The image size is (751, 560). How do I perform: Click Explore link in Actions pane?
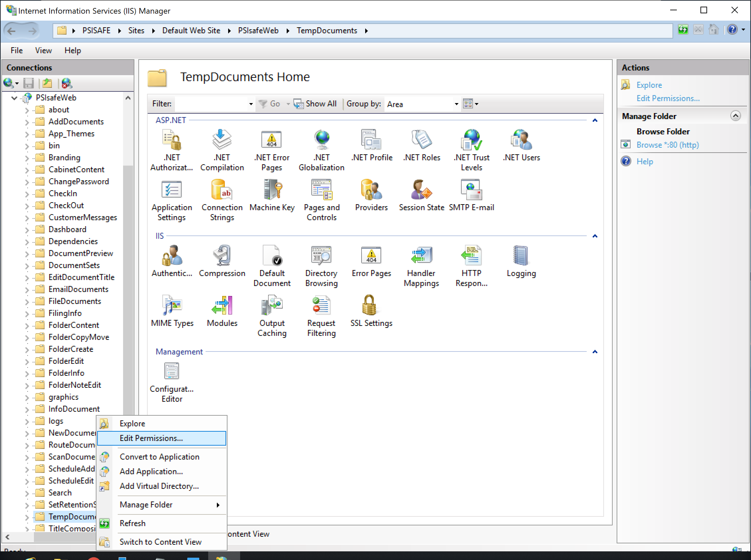(649, 85)
